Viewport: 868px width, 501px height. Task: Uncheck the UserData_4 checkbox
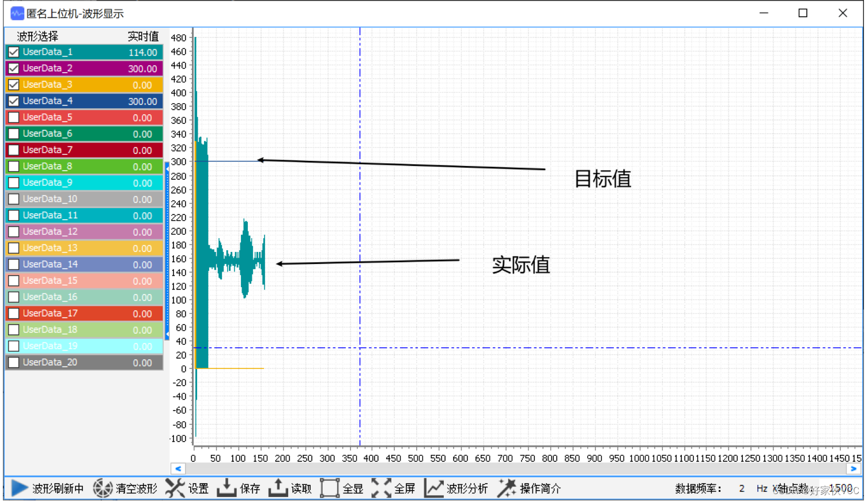click(x=14, y=101)
